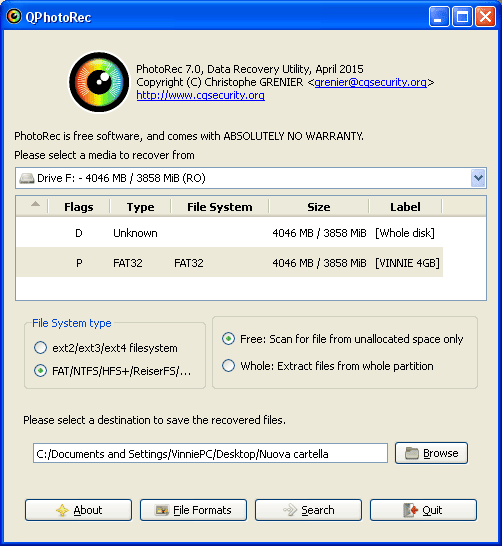Sort partitions by Flags column
This screenshot has height=546, width=502.
(79, 207)
